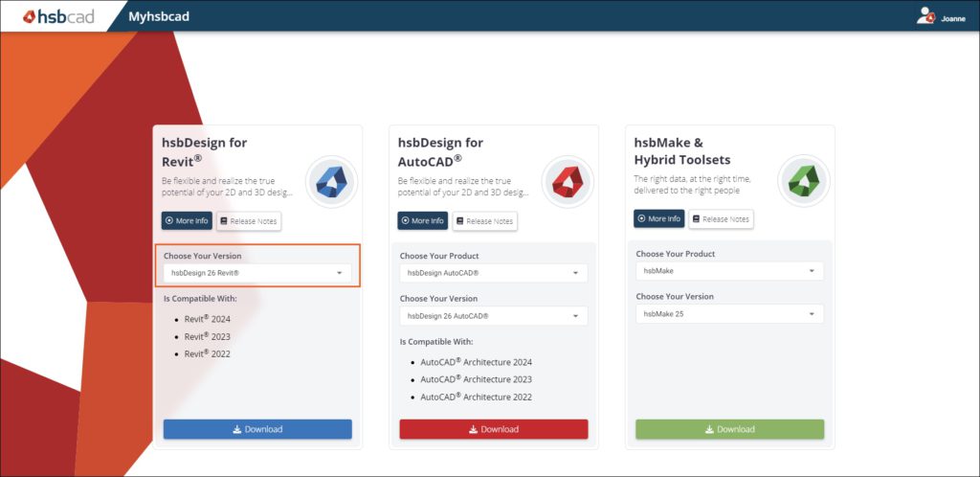Viewport: 980px width, 477px height.
Task: Download hsbDesign for AutoCAD with red button
Action: [x=494, y=429]
